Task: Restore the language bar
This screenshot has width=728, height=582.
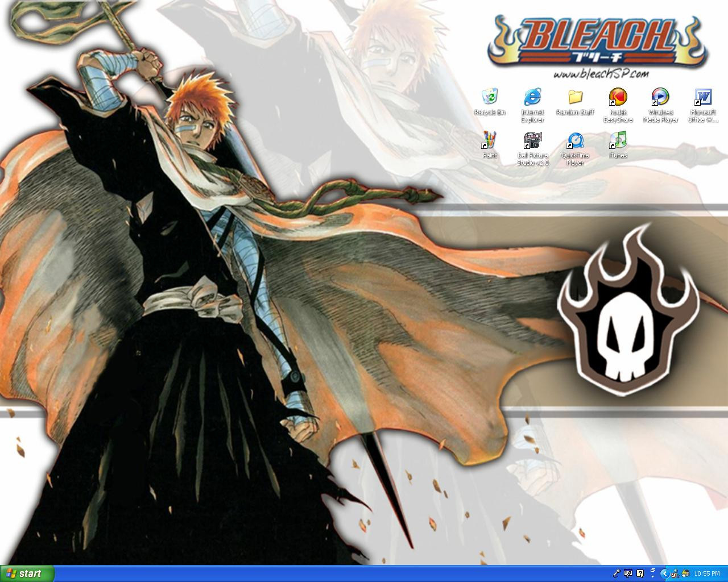Action: (x=653, y=570)
